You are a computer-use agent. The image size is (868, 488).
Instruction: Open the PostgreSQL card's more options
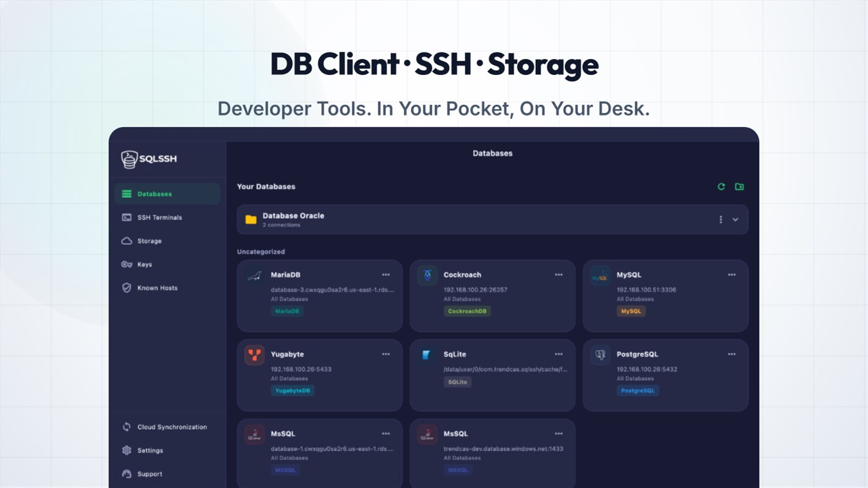pyautogui.click(x=732, y=354)
